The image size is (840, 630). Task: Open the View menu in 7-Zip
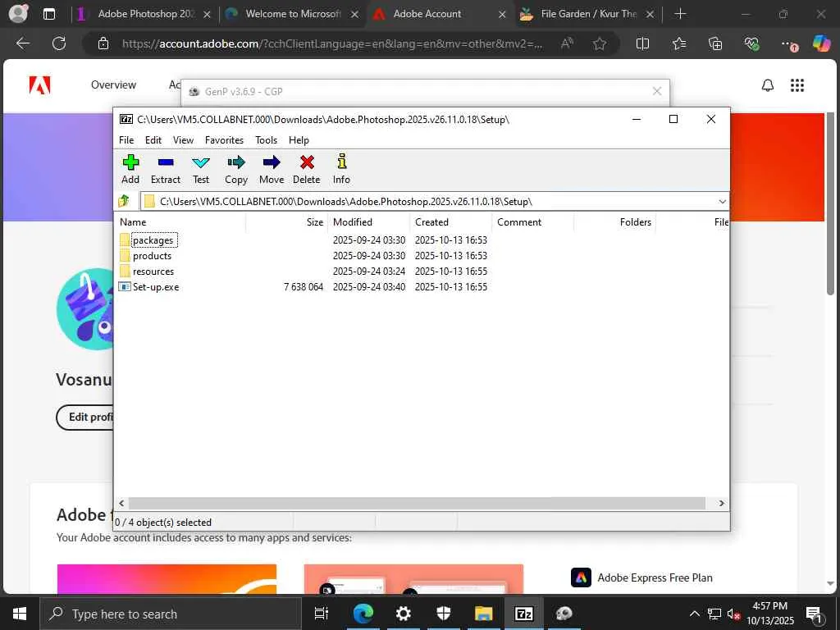183,139
